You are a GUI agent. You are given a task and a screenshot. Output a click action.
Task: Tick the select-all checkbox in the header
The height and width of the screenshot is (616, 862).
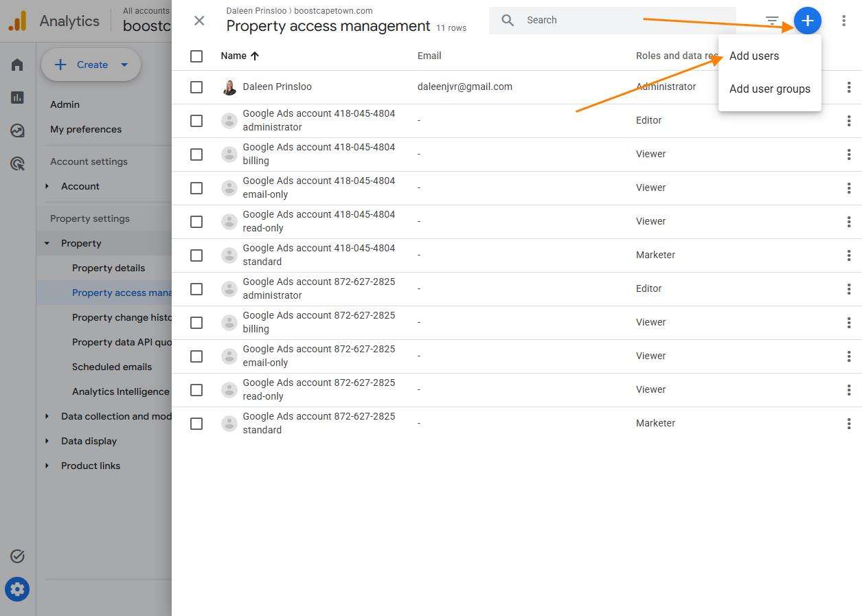[196, 56]
